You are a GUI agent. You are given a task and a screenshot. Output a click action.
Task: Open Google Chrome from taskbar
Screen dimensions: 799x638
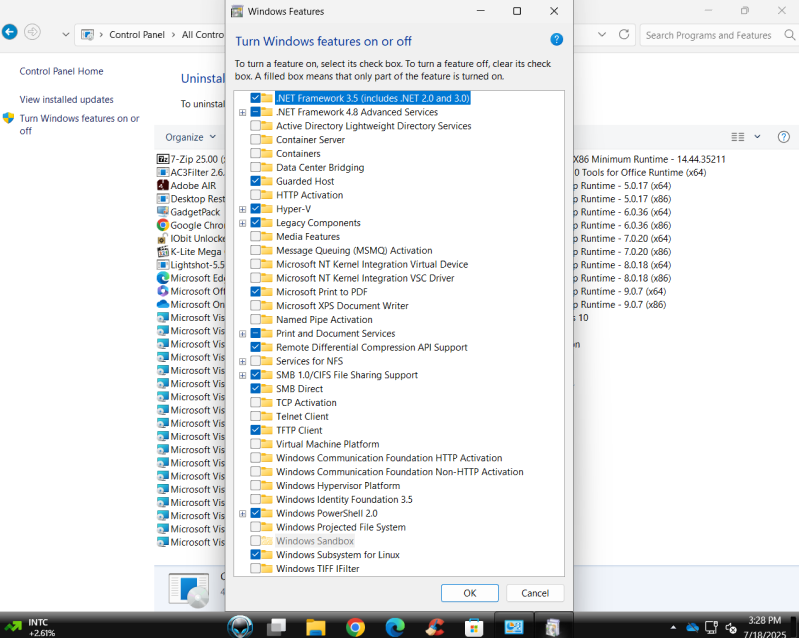pyautogui.click(x=355, y=627)
